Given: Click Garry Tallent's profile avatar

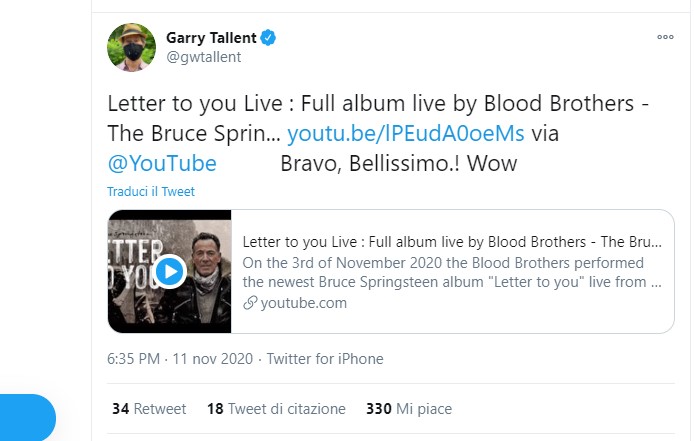Looking at the screenshot, I should 131,47.
